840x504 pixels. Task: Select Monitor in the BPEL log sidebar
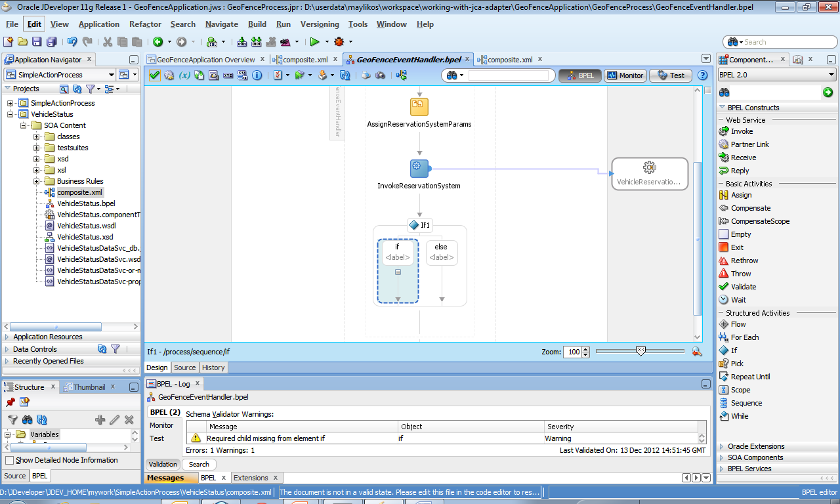161,425
